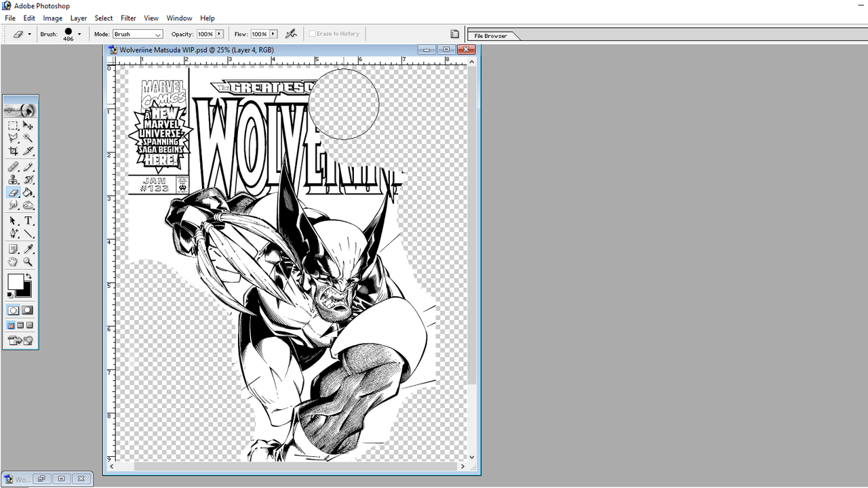Switch to Full Screen with menu bar
Image resolution: width=868 pixels, height=488 pixels.
pos(20,325)
